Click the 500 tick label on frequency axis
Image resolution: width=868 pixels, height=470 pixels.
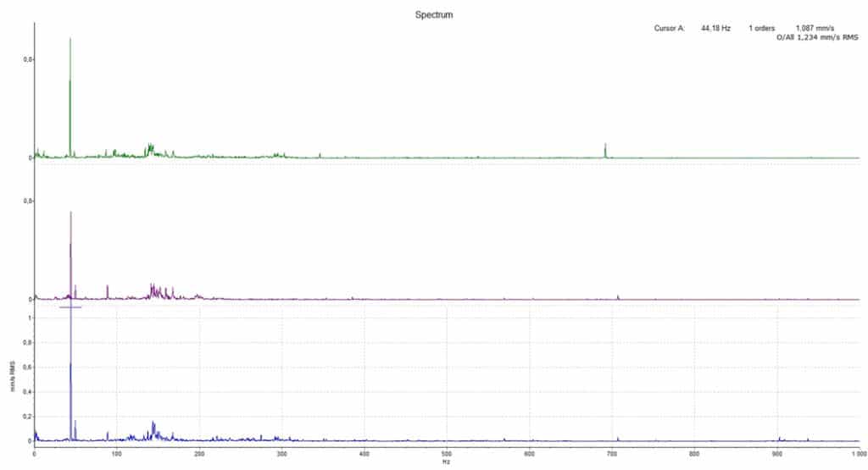coord(446,453)
